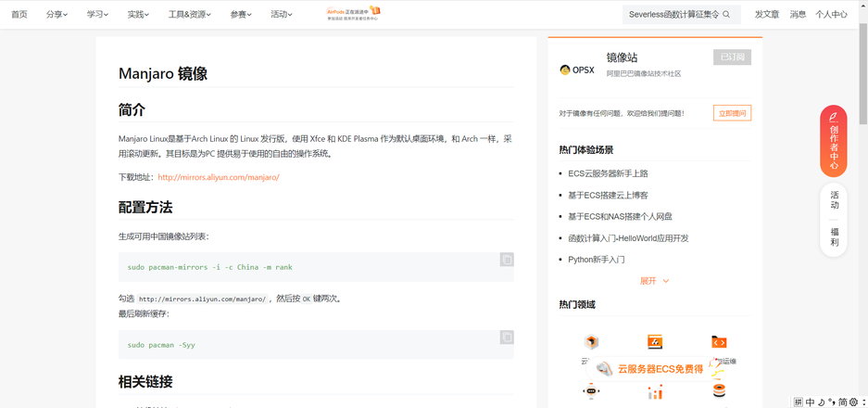Open 'ECS云服务器新手上路' scenario link
Screen dimensions: 868x408
[608, 173]
